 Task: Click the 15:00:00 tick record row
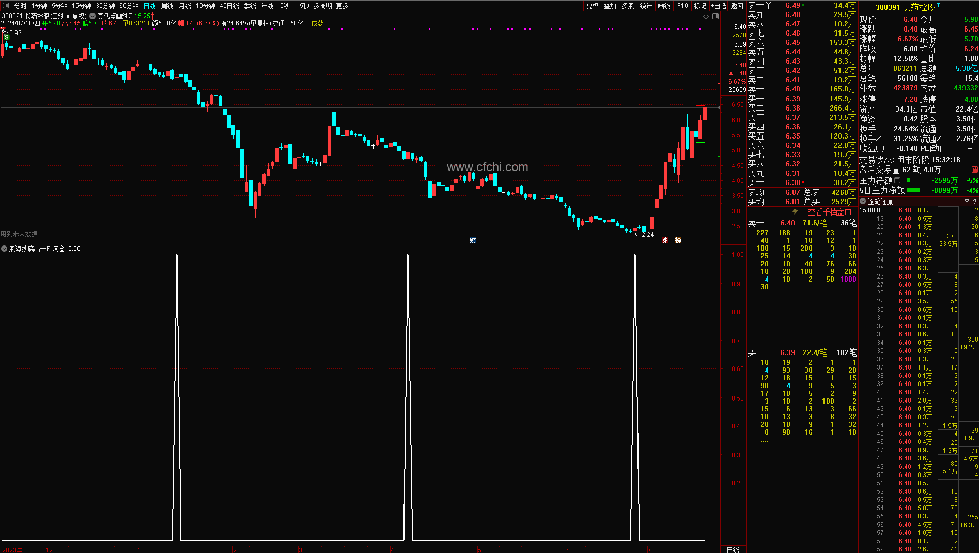coord(919,210)
